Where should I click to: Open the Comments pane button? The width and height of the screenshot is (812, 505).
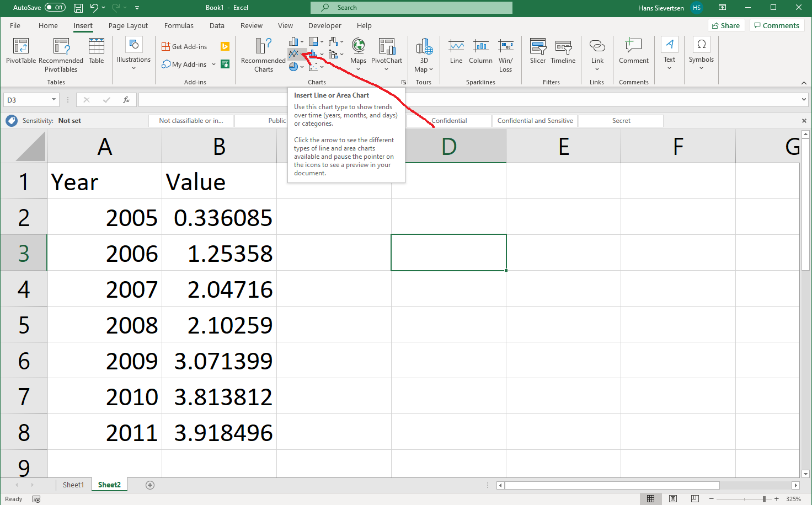pyautogui.click(x=777, y=25)
